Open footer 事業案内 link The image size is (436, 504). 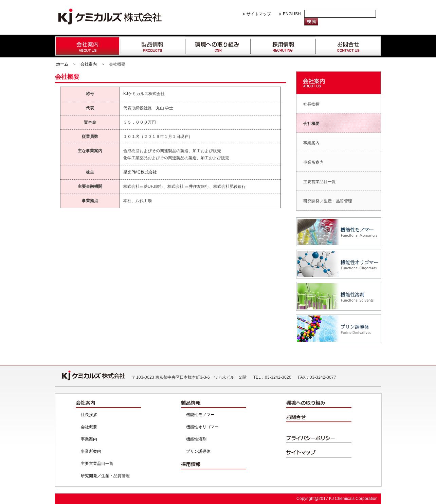pyautogui.click(x=89, y=439)
